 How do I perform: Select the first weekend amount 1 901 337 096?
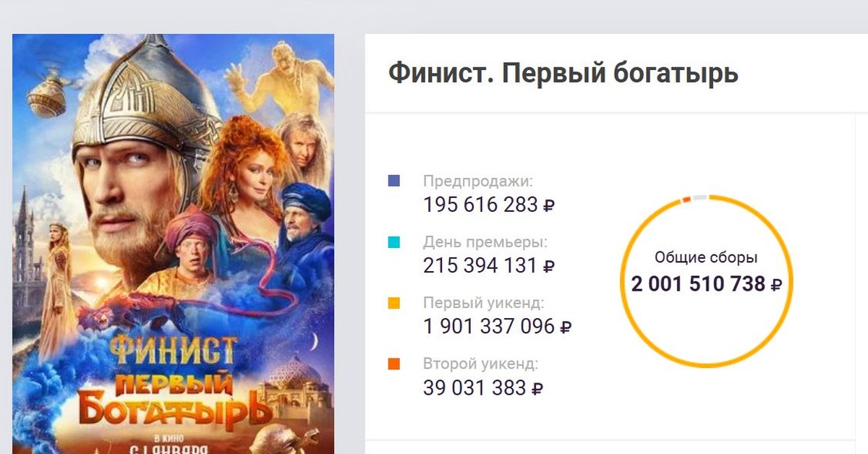pos(489,327)
